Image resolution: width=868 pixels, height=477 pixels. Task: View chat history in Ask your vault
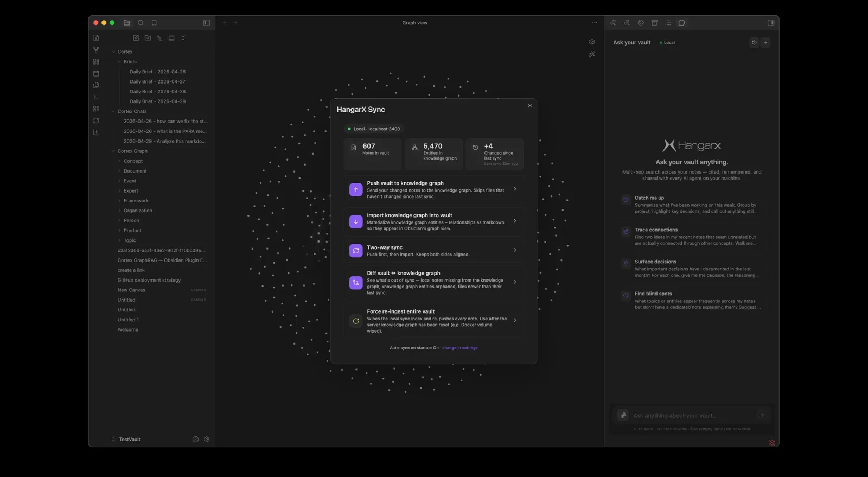click(x=754, y=42)
